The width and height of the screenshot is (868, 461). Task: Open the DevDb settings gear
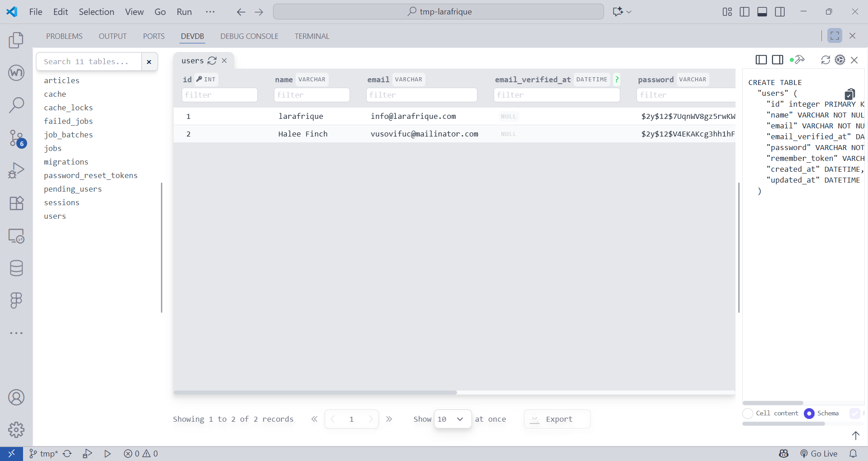pyautogui.click(x=840, y=60)
